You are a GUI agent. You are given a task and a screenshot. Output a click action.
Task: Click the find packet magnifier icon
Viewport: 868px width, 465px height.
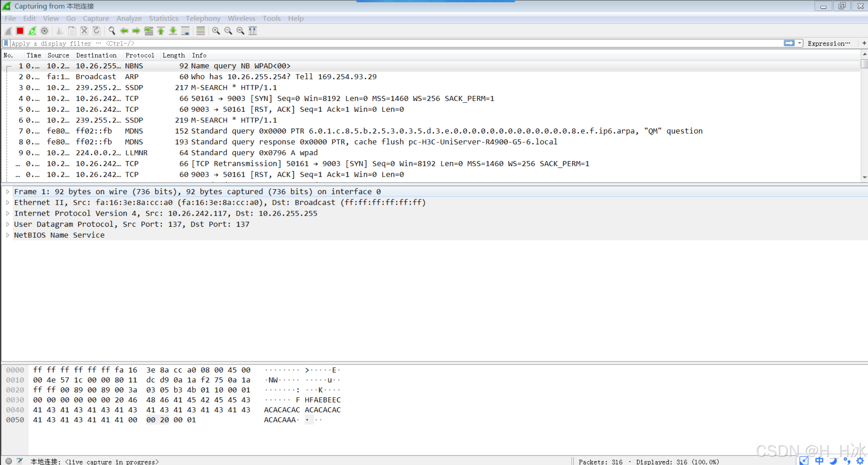111,31
